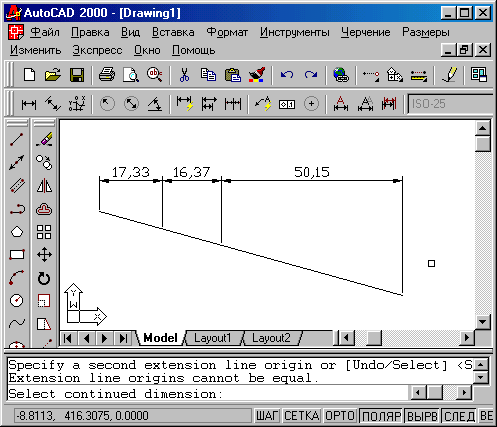Click the horizontal scrollbar thumb under drawing
Image resolution: width=497 pixels, height=427 pixels.
click(374, 338)
